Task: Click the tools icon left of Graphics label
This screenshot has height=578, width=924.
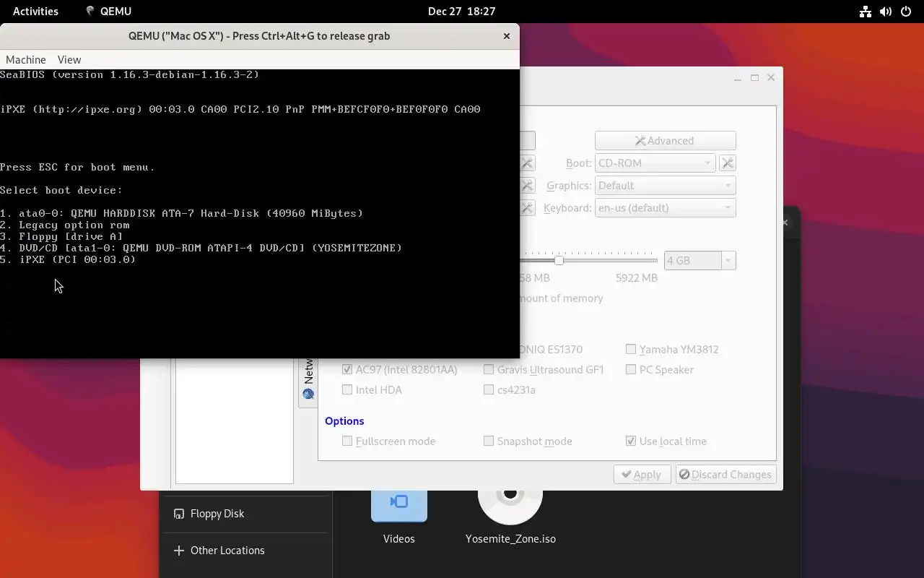Action: pos(528,186)
